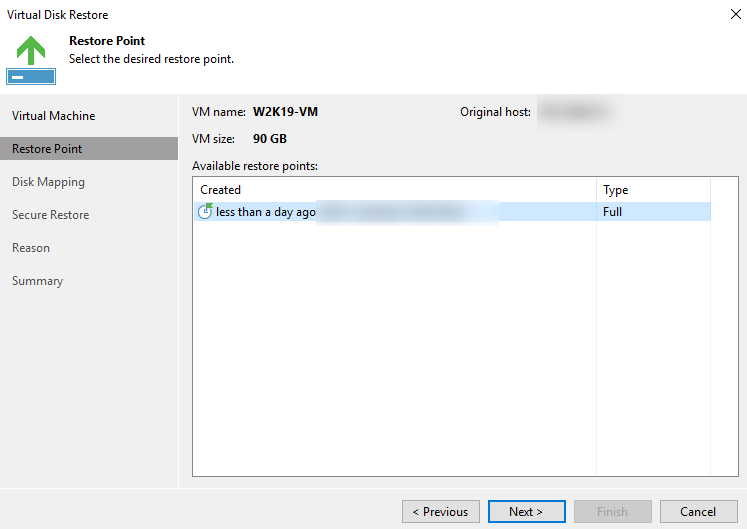Open the Summary step
This screenshot has width=747, height=529.
(37, 281)
